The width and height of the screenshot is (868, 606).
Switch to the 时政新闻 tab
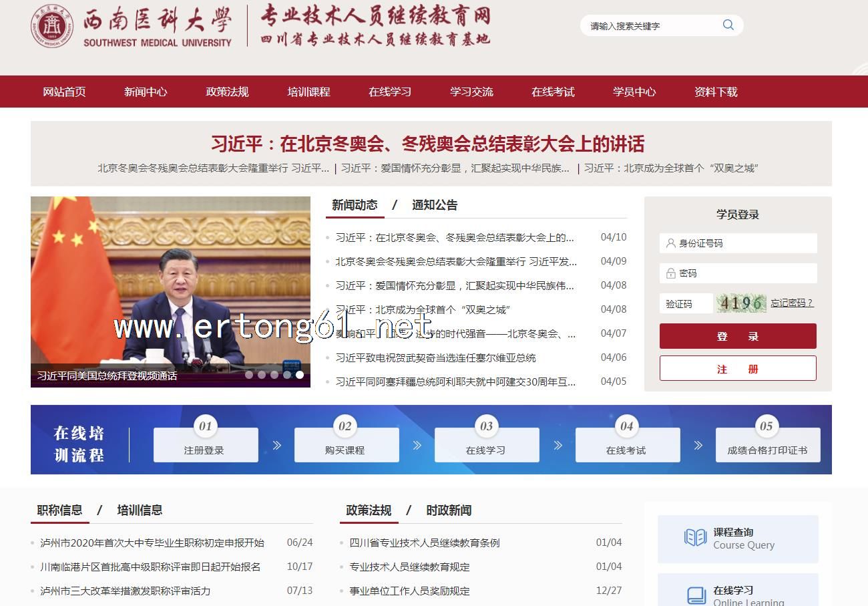449,510
